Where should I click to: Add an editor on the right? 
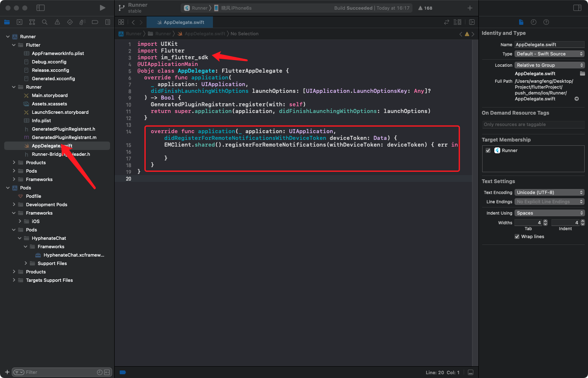pyautogui.click(x=472, y=22)
